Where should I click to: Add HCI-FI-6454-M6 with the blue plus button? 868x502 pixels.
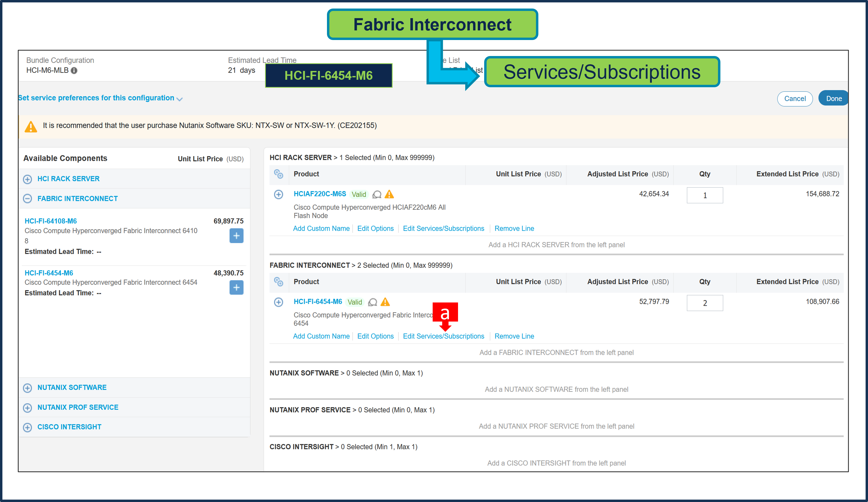tap(236, 288)
